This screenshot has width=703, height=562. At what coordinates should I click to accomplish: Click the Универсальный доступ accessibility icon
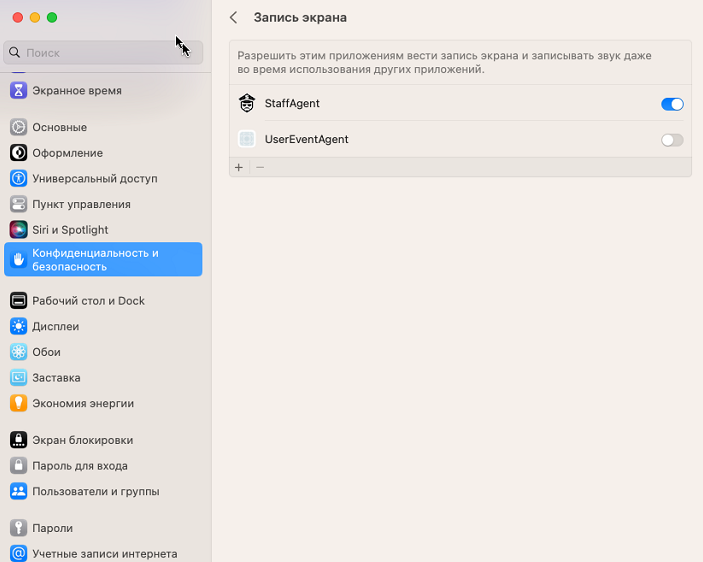(18, 179)
